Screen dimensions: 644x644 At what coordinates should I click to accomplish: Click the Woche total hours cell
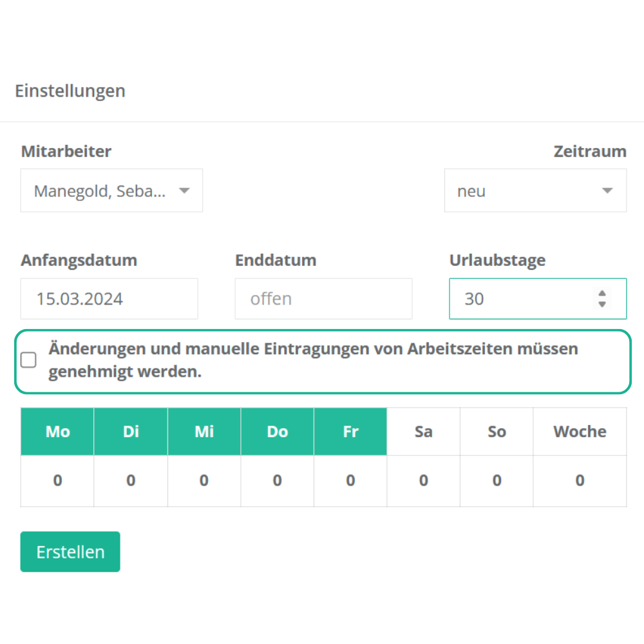point(580,480)
